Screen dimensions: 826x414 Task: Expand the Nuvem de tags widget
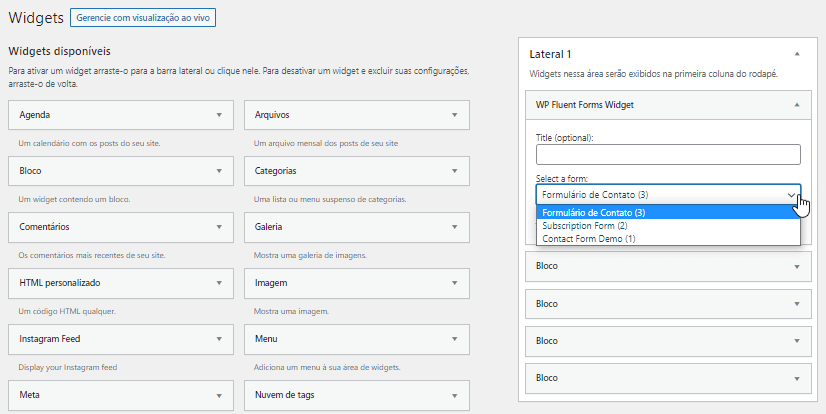pos(356,395)
